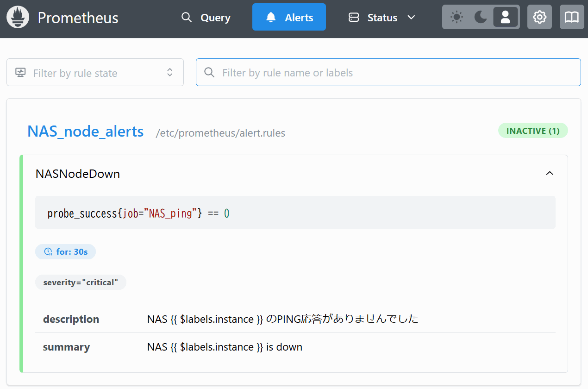This screenshot has width=588, height=389.
Task: Open documentation via the book icon
Action: (x=572, y=17)
